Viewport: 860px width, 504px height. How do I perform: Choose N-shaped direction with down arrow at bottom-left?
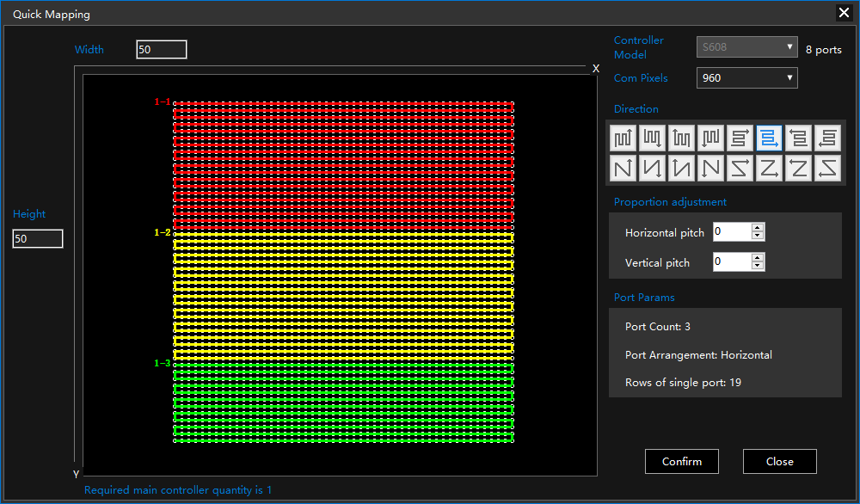(x=711, y=168)
